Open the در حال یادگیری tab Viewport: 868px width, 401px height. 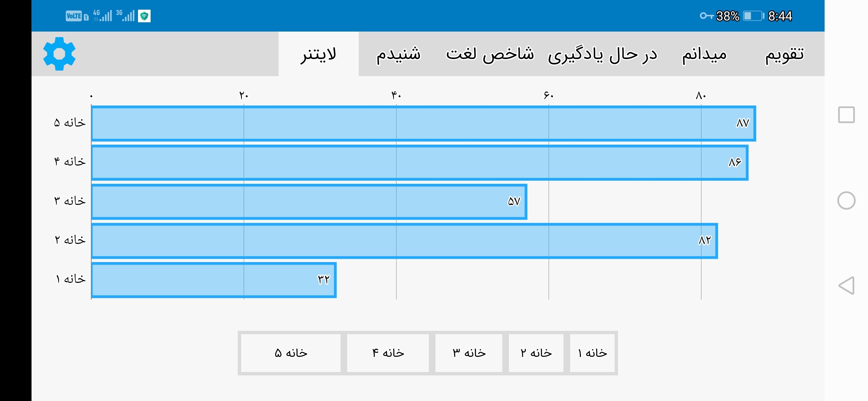[602, 54]
